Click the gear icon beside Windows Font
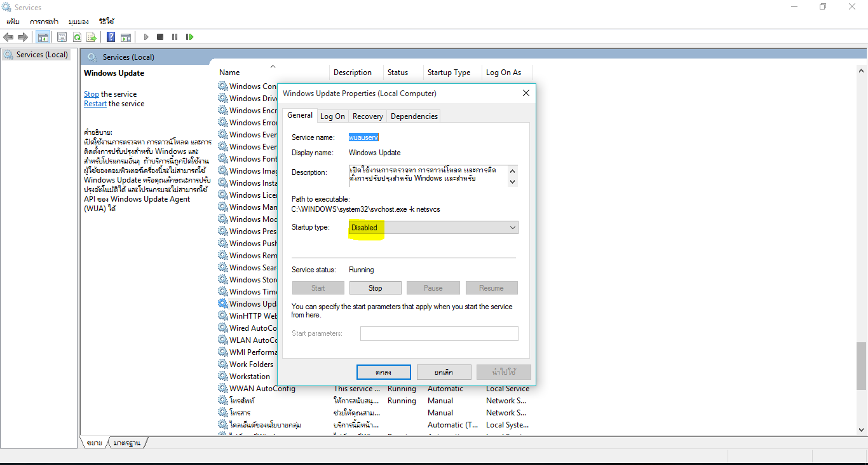This screenshot has height=465, width=868. pos(222,158)
